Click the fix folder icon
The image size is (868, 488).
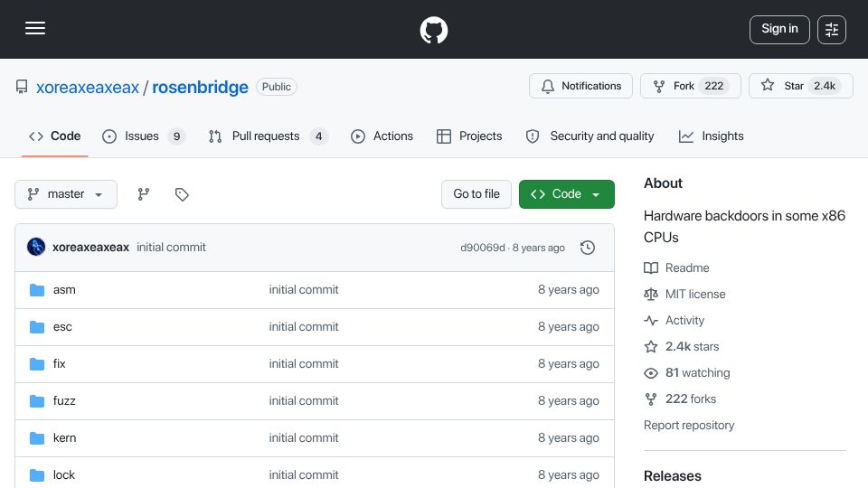(37, 364)
